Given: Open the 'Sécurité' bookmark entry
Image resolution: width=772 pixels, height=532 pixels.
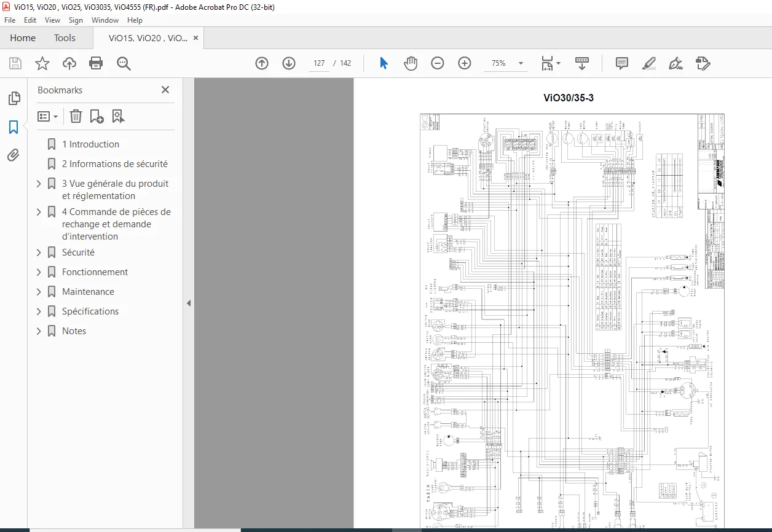Looking at the screenshot, I should pyautogui.click(x=78, y=252).
